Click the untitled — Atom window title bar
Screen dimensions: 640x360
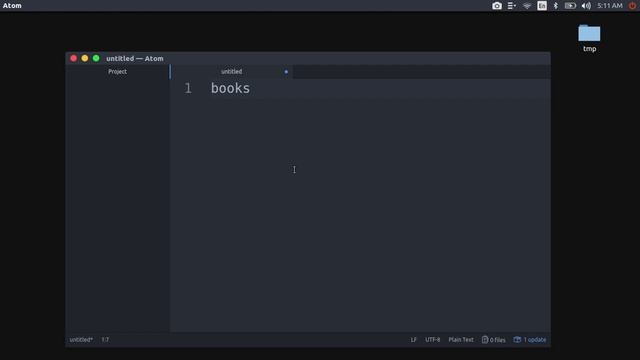[308, 58]
